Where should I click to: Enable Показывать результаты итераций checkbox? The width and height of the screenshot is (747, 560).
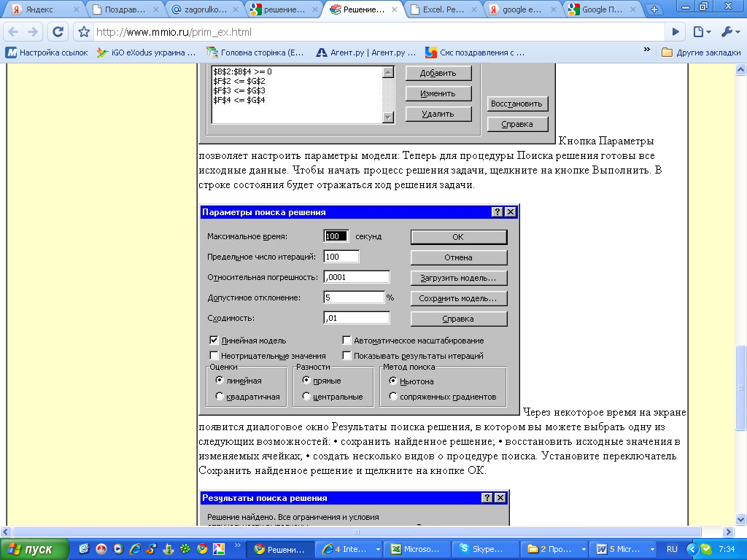click(x=347, y=355)
